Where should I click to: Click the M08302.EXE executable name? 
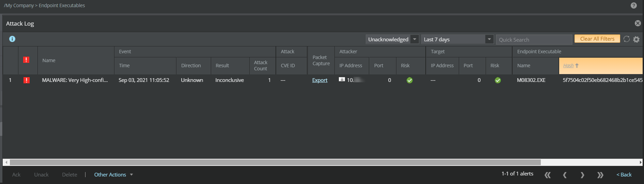531,80
